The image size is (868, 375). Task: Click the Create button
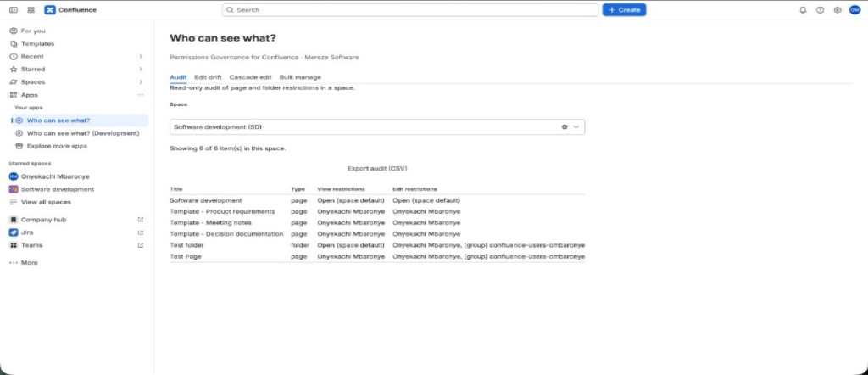click(x=625, y=10)
